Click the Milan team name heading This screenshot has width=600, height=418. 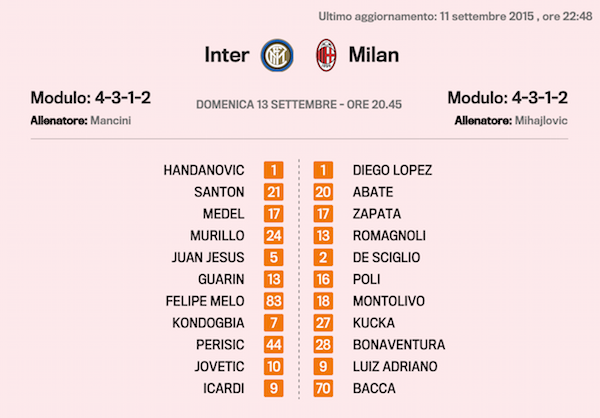(373, 54)
